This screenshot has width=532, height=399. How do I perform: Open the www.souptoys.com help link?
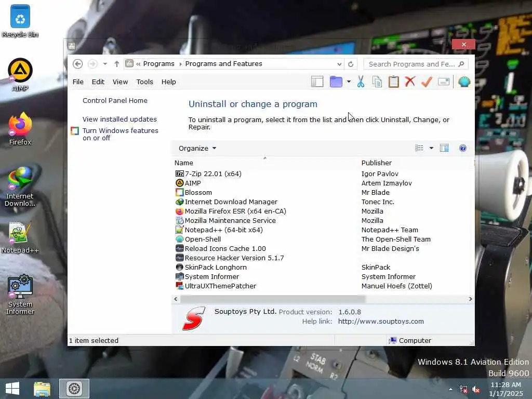point(381,321)
